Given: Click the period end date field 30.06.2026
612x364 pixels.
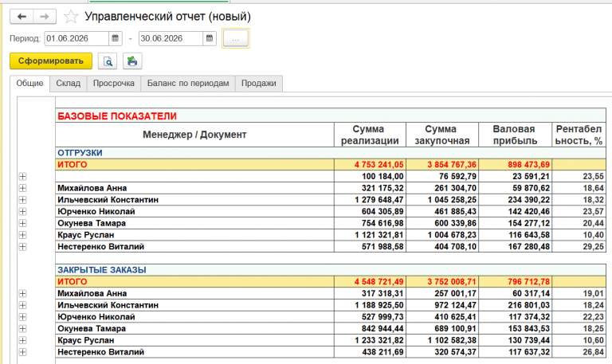Looking at the screenshot, I should [x=171, y=38].
